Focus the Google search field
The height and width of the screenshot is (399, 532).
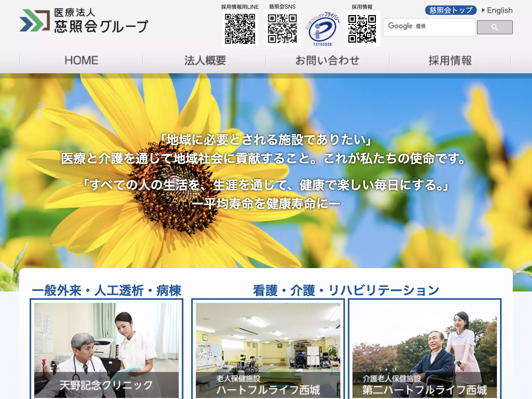pos(429,27)
